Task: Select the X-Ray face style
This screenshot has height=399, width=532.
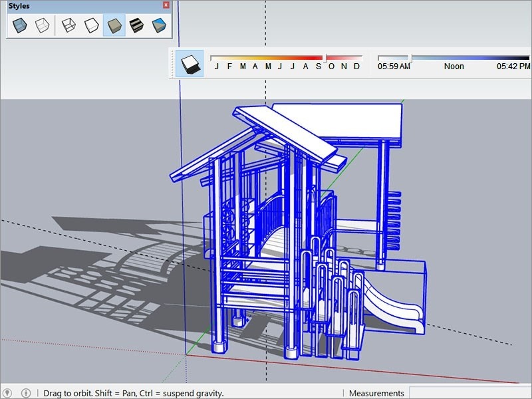Action: coord(20,25)
